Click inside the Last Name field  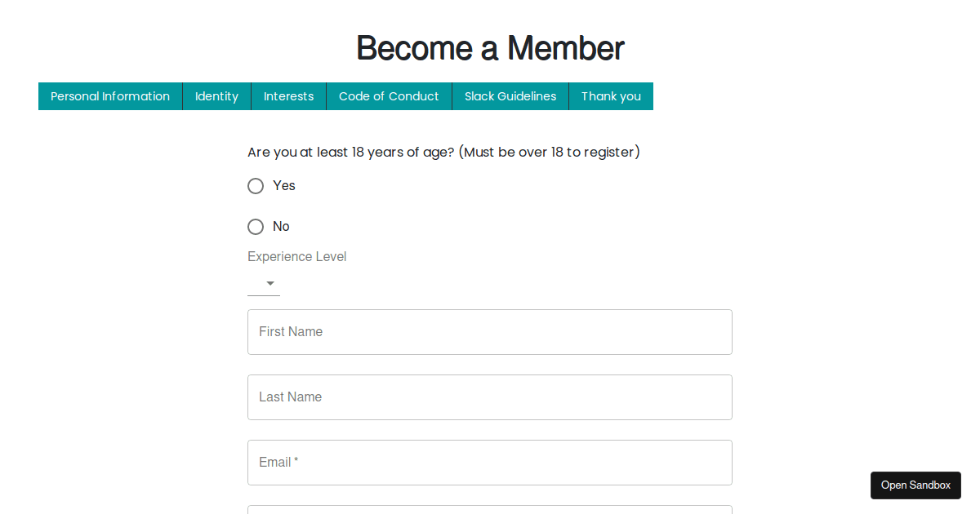pyautogui.click(x=489, y=397)
